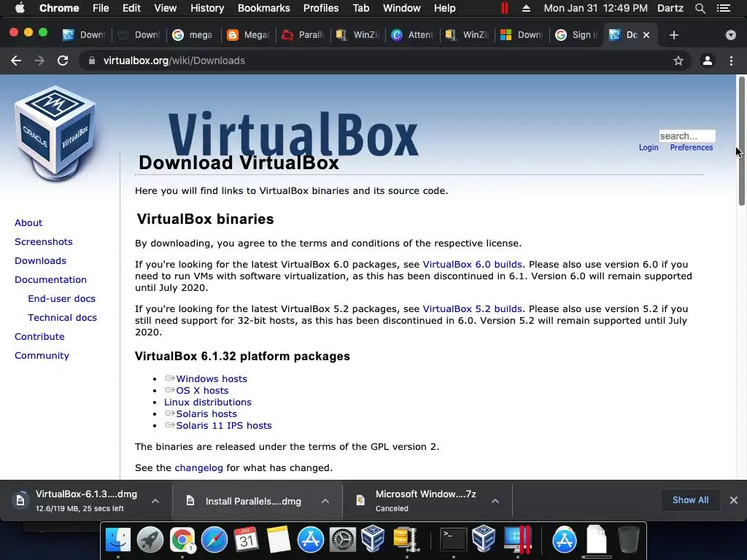Expand options for Microsoft Windows 7z download
The width and height of the screenshot is (747, 560).
click(x=495, y=501)
